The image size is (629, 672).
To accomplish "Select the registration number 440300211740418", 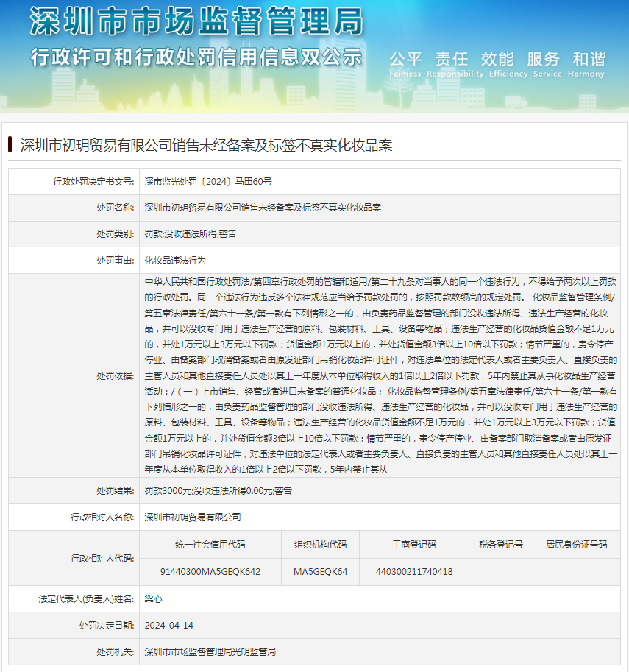I will [x=414, y=572].
